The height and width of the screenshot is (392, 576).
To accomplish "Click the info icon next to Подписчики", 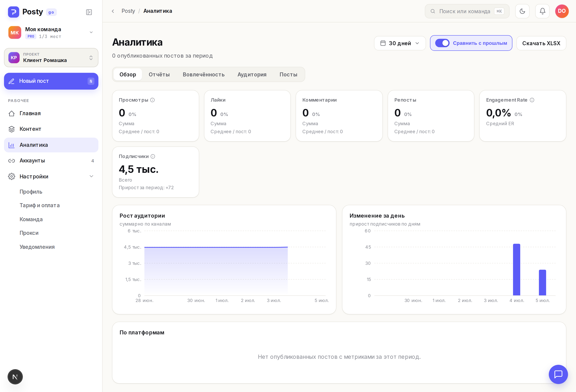I will pyautogui.click(x=153, y=156).
